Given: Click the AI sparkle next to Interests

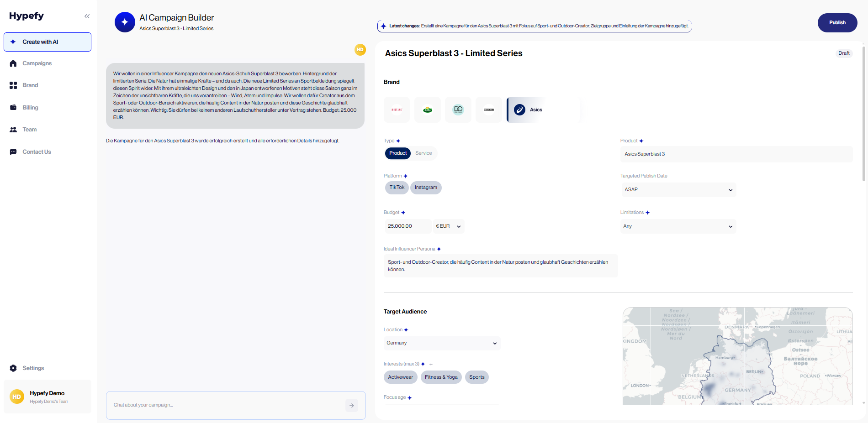Looking at the screenshot, I should pyautogui.click(x=423, y=364).
